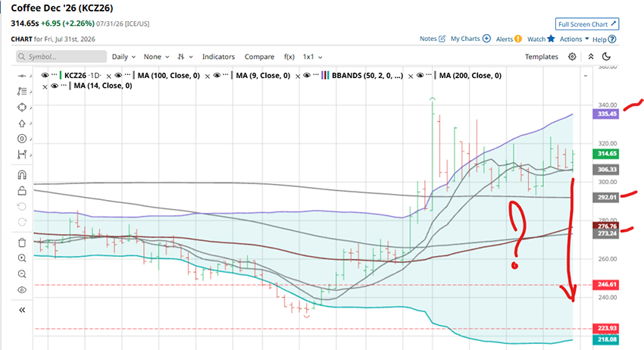Select the trend line drawing tool
This screenshot has width=644, height=350.
click(x=22, y=76)
